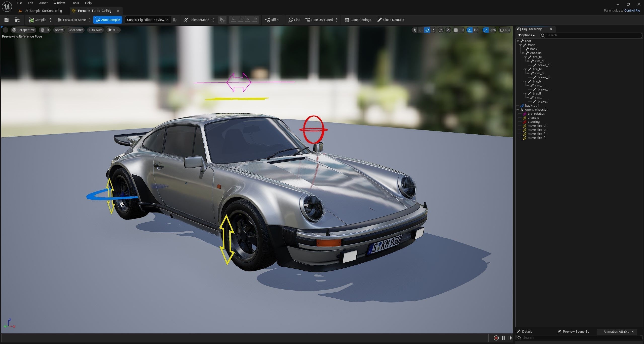The height and width of the screenshot is (344, 644).
Task: Open the File menu
Action: (19, 3)
